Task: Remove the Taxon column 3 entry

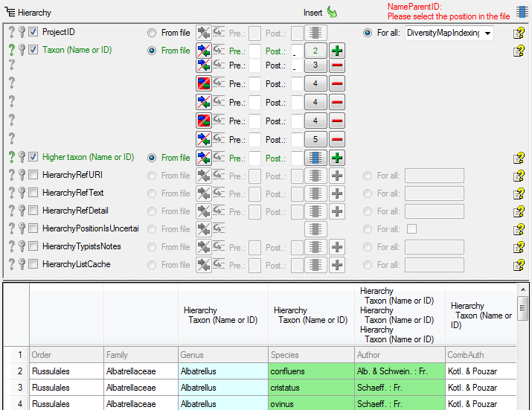Action: (336, 65)
